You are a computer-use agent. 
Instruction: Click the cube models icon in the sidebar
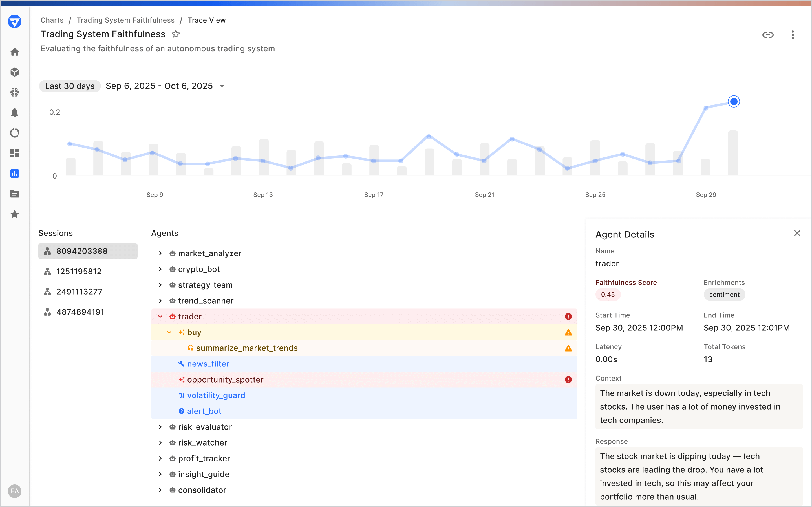coord(14,72)
